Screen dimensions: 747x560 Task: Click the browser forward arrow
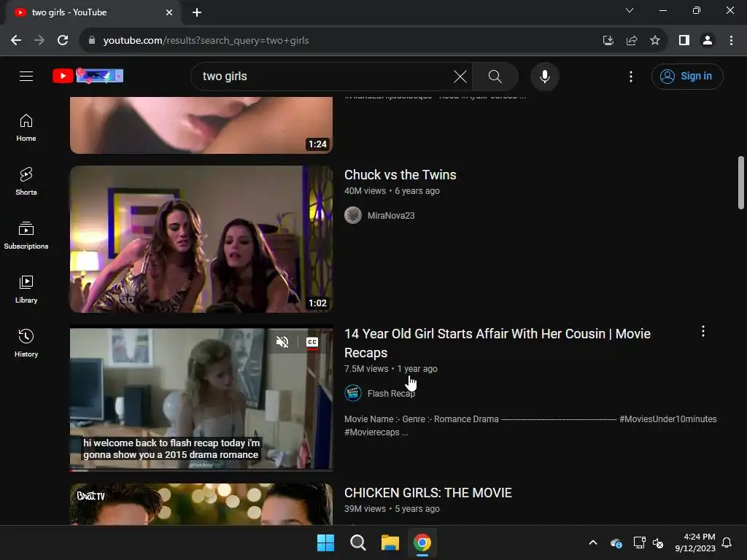pos(39,41)
